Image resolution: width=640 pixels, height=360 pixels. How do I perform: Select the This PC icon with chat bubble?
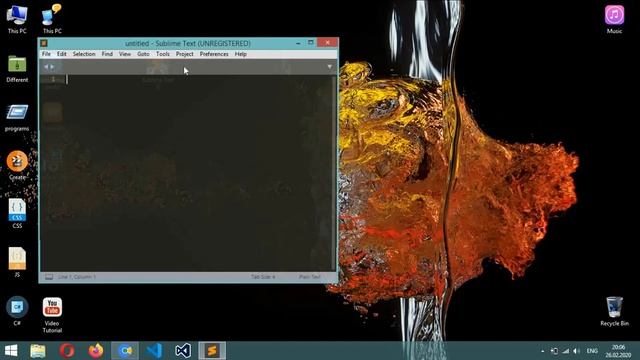click(52, 20)
